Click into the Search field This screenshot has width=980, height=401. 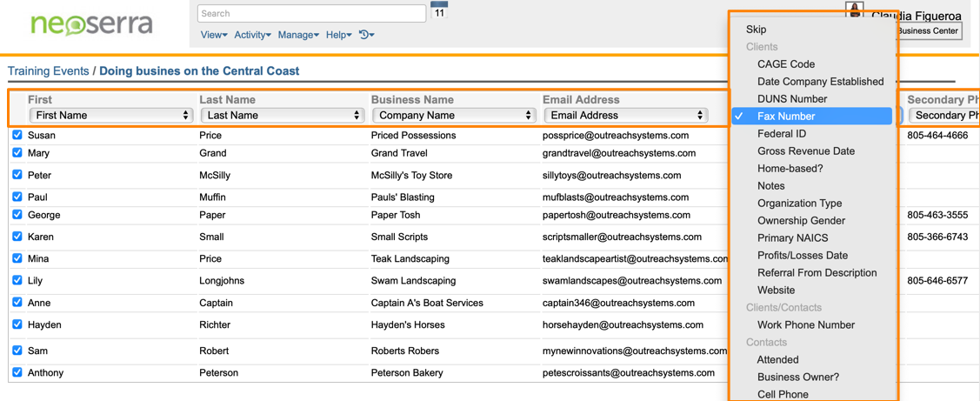(x=311, y=14)
